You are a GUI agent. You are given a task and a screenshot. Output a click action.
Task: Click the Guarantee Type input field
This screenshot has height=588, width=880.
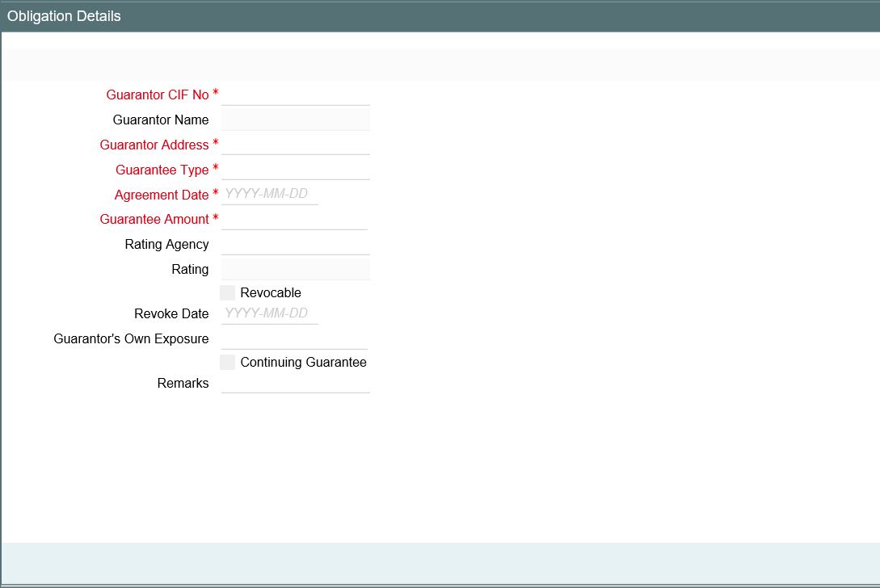coord(295,169)
